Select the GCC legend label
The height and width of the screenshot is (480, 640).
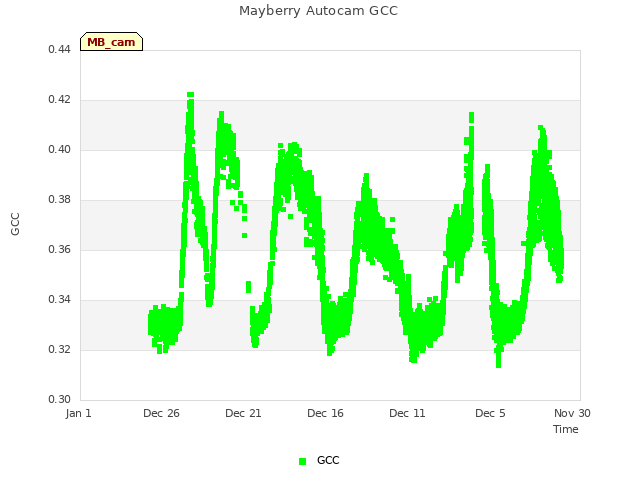(x=328, y=460)
